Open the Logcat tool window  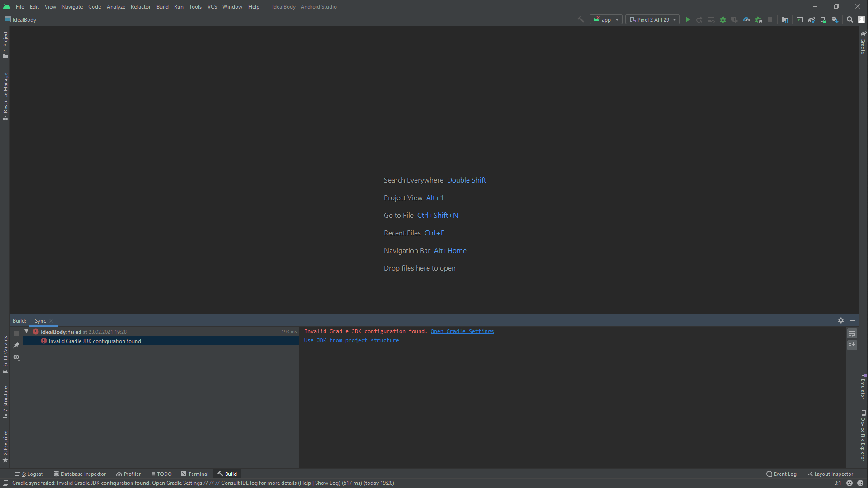click(29, 474)
